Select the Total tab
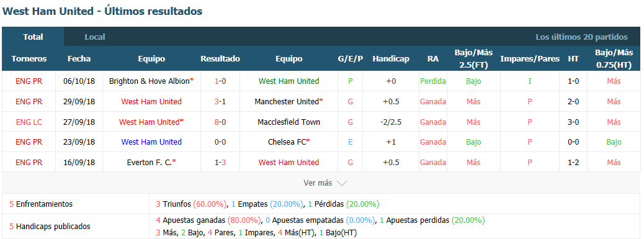 (x=34, y=37)
